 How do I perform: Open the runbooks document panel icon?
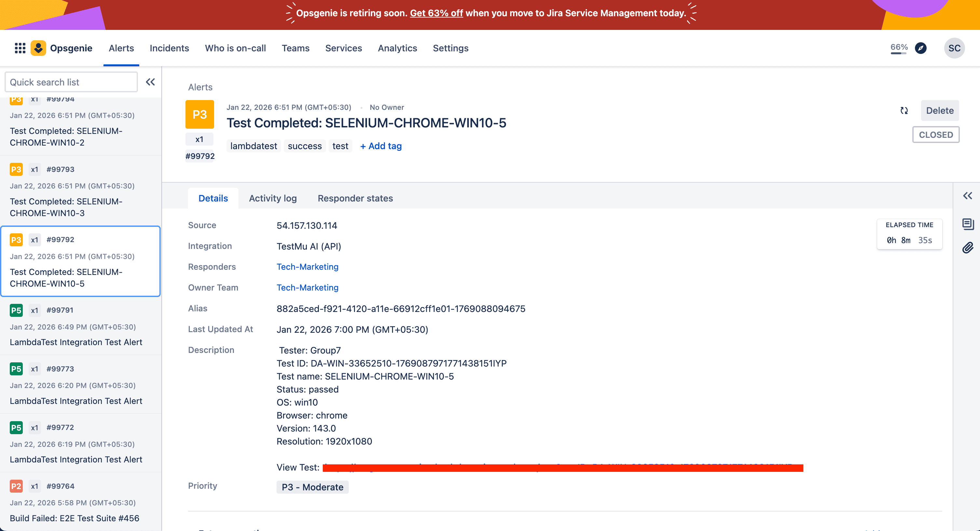click(968, 224)
